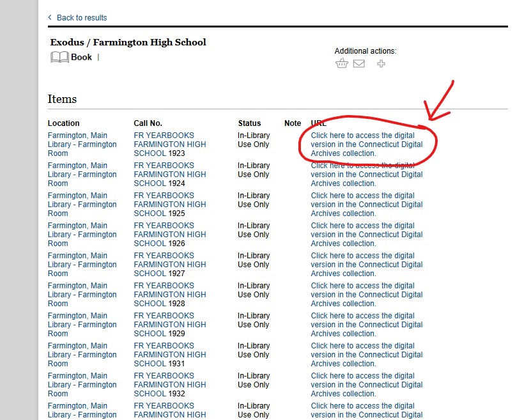The width and height of the screenshot is (524, 420).
Task: Open digital version link for 1929 yearbook
Action: tap(367, 325)
